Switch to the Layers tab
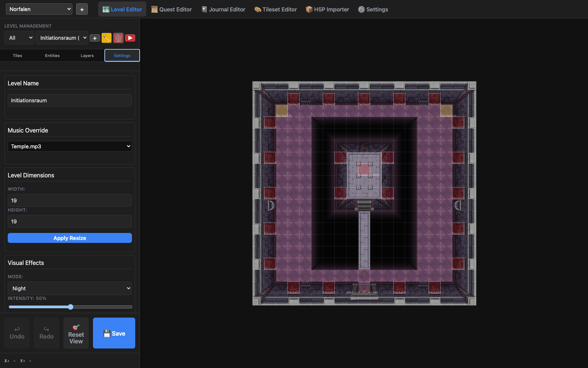Screen dimensions: 588x368 pos(87,55)
